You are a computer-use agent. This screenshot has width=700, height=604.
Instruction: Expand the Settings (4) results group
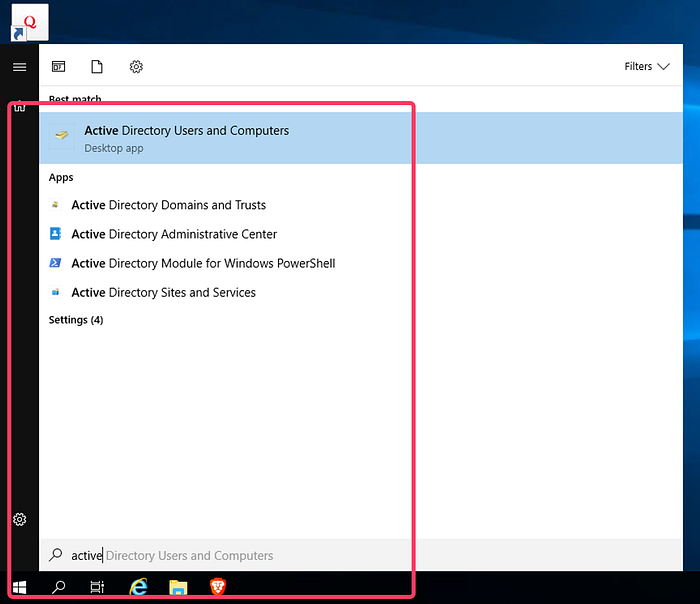tap(76, 320)
